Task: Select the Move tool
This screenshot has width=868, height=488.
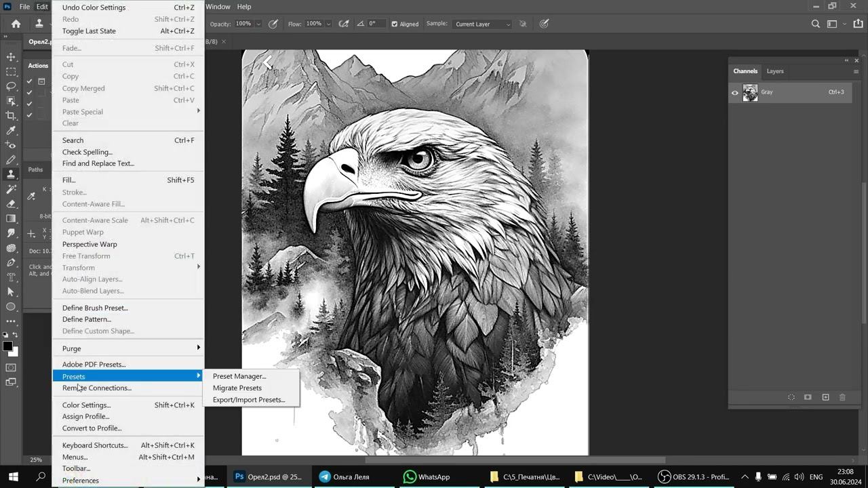Action: pyautogui.click(x=11, y=57)
